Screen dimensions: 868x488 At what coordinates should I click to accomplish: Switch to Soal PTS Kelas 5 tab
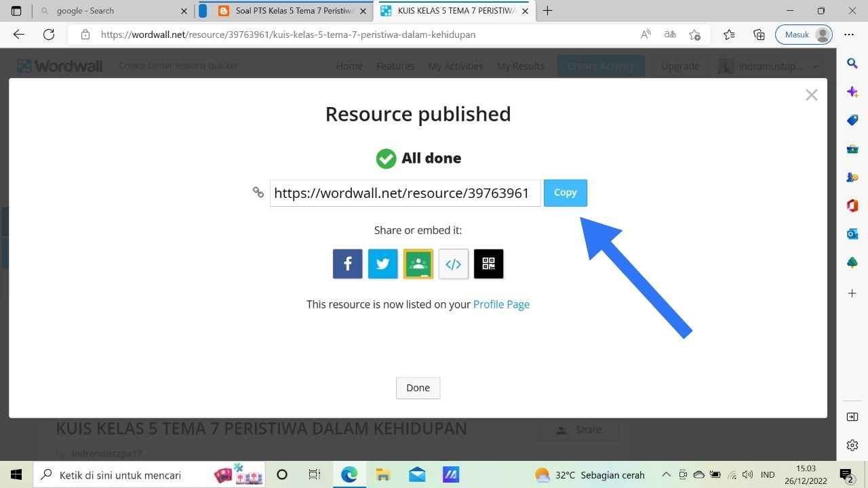[294, 11]
